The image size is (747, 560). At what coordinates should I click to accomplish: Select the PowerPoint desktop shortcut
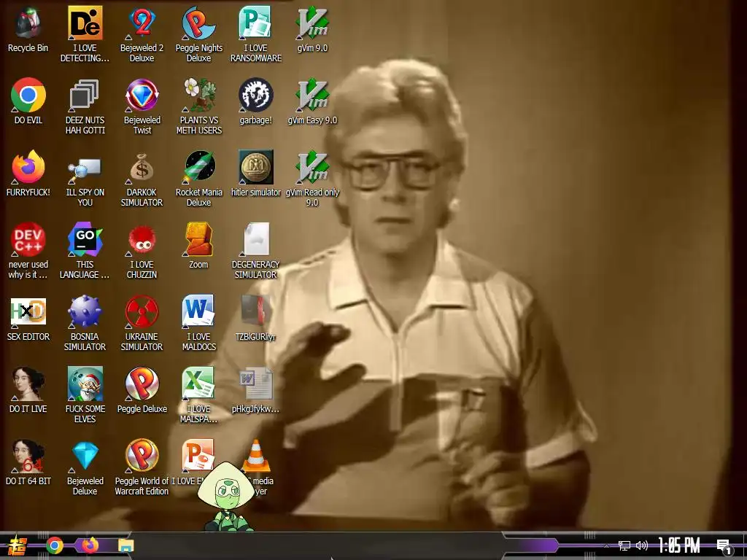[198, 455]
